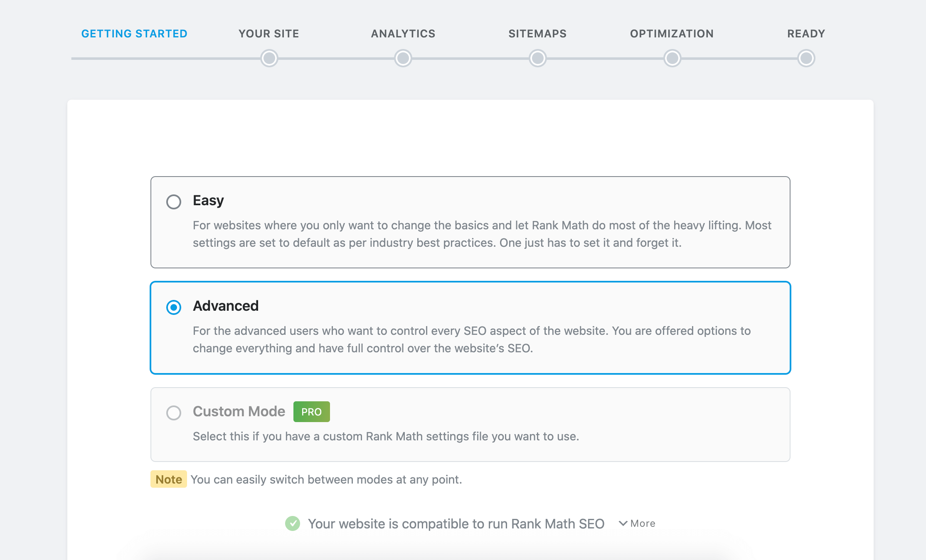Select the Advanced mode radio button
Screen dimensions: 926x560
tap(174, 307)
